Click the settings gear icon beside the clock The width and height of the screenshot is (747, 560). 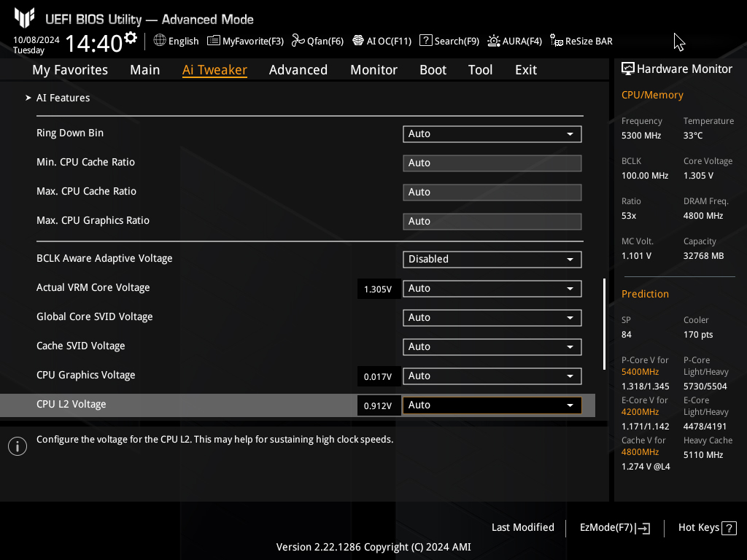[x=130, y=38]
